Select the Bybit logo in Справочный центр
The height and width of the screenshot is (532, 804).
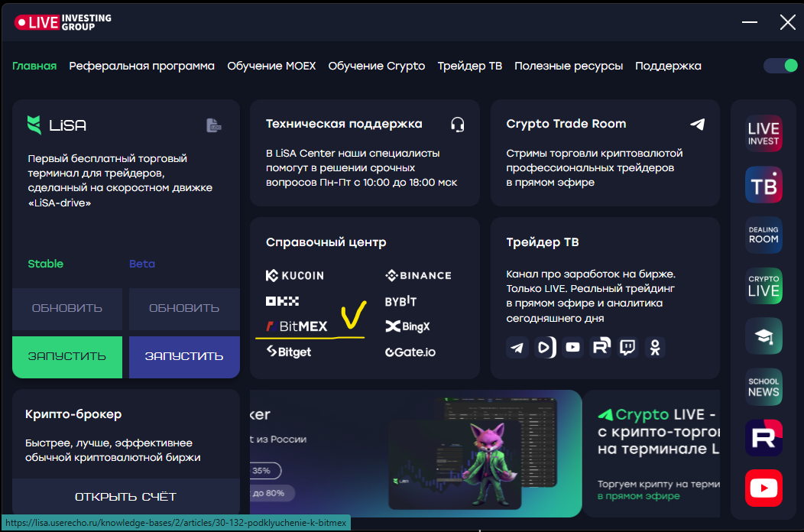pos(400,301)
